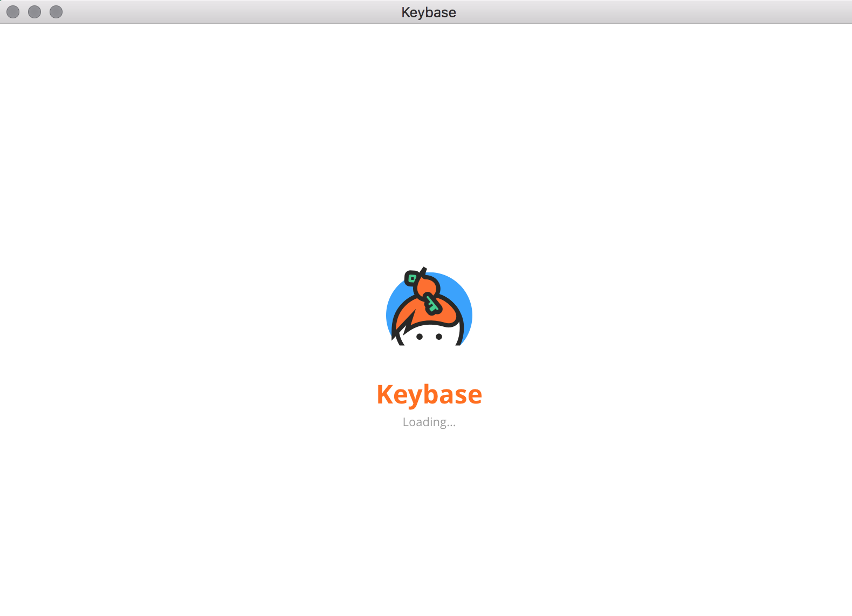The image size is (852, 616).
Task: Click the Keybase mascot logo icon
Action: pyautogui.click(x=429, y=306)
